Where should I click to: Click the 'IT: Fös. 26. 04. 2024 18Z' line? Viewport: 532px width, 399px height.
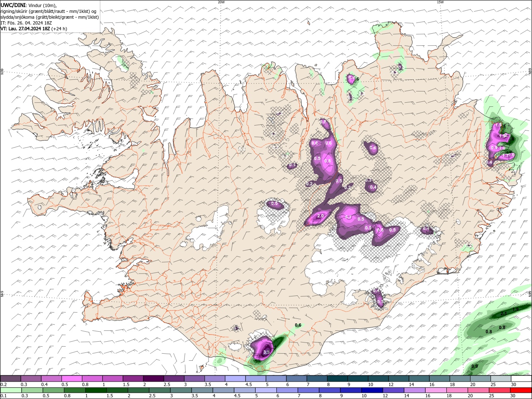pyautogui.click(x=26, y=23)
